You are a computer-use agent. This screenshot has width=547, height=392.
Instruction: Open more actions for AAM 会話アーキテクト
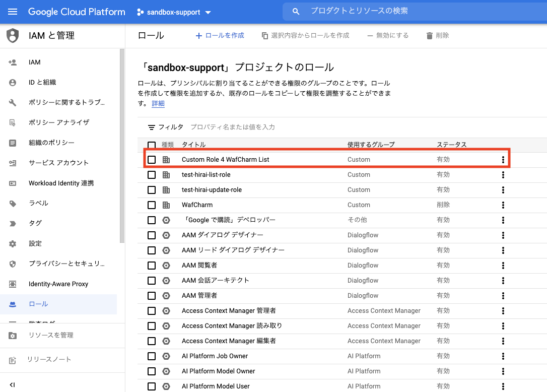(x=503, y=280)
